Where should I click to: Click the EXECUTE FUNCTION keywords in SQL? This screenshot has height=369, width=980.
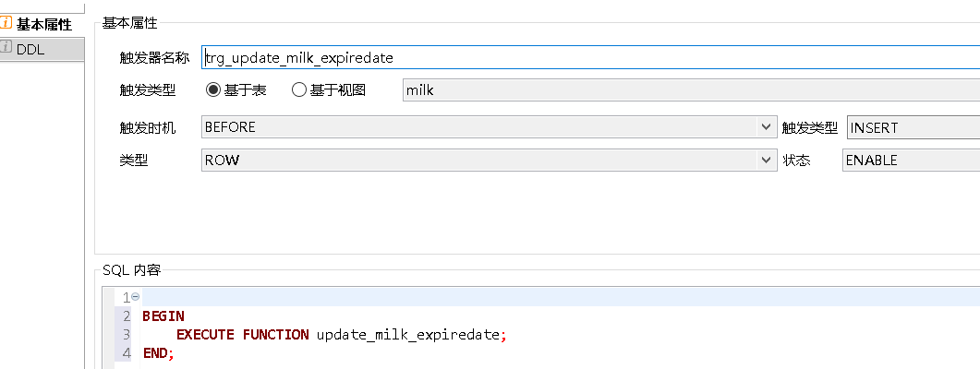242,334
